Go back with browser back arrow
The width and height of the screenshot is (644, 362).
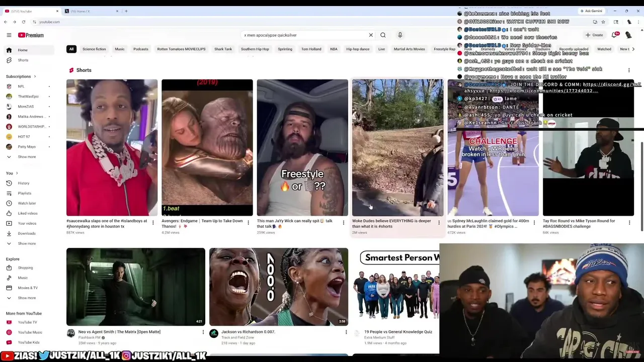click(6, 22)
